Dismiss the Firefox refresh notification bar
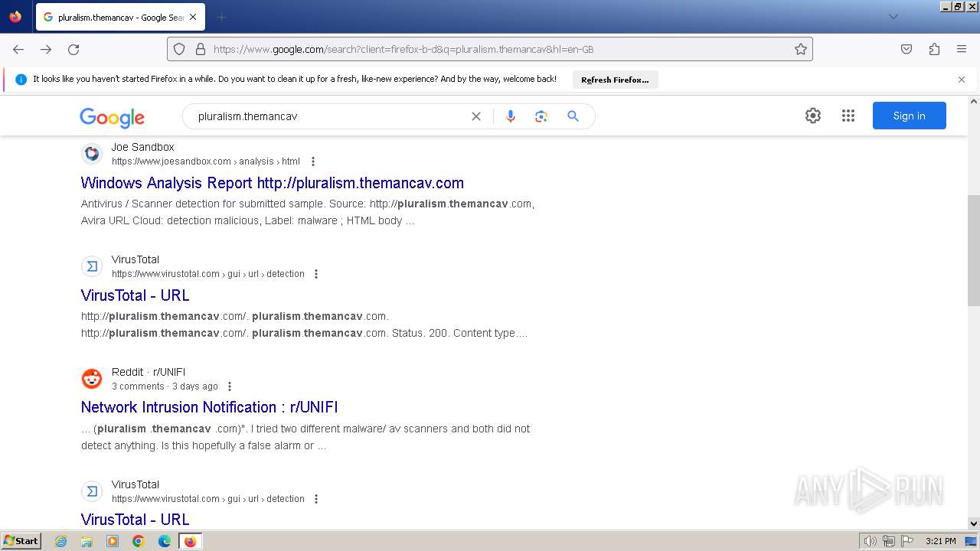Screen dimensions: 980x551 click(x=962, y=80)
